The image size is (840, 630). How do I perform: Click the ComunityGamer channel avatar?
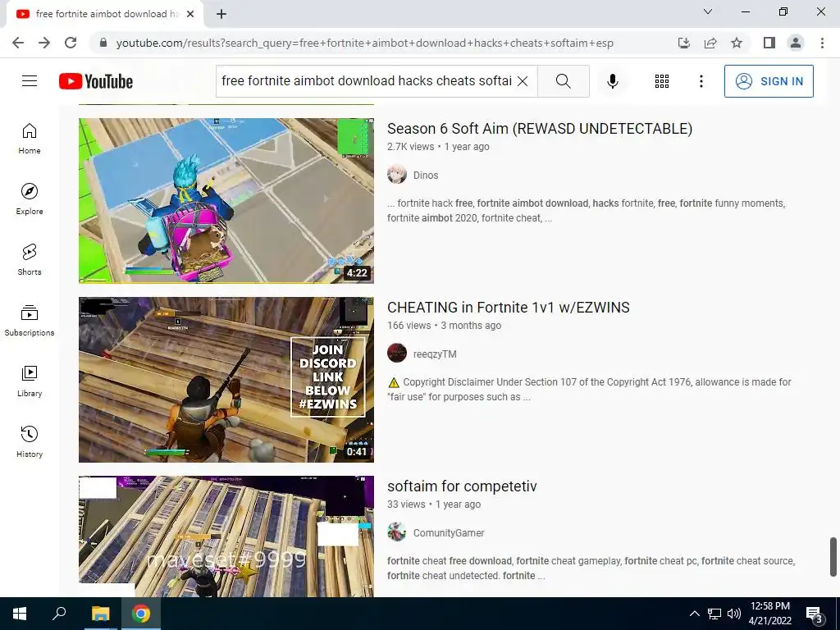[397, 532]
